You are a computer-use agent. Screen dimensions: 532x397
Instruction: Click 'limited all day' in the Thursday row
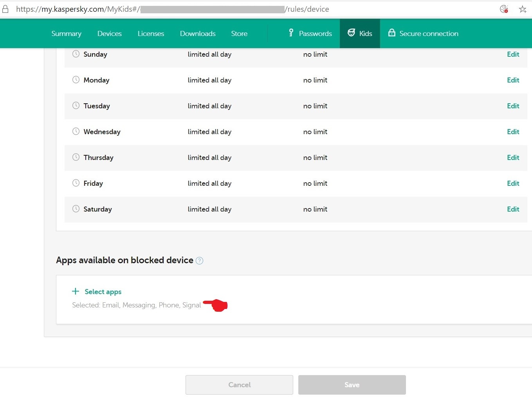[209, 158]
